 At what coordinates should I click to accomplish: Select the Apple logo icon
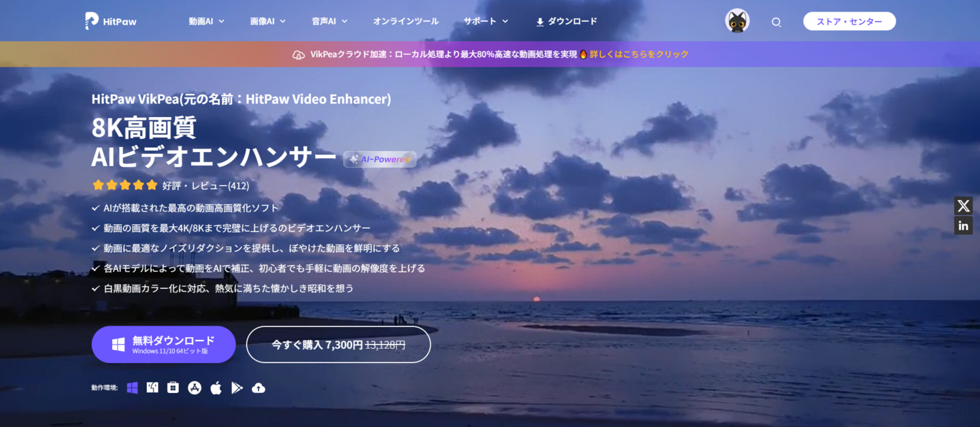(x=216, y=388)
